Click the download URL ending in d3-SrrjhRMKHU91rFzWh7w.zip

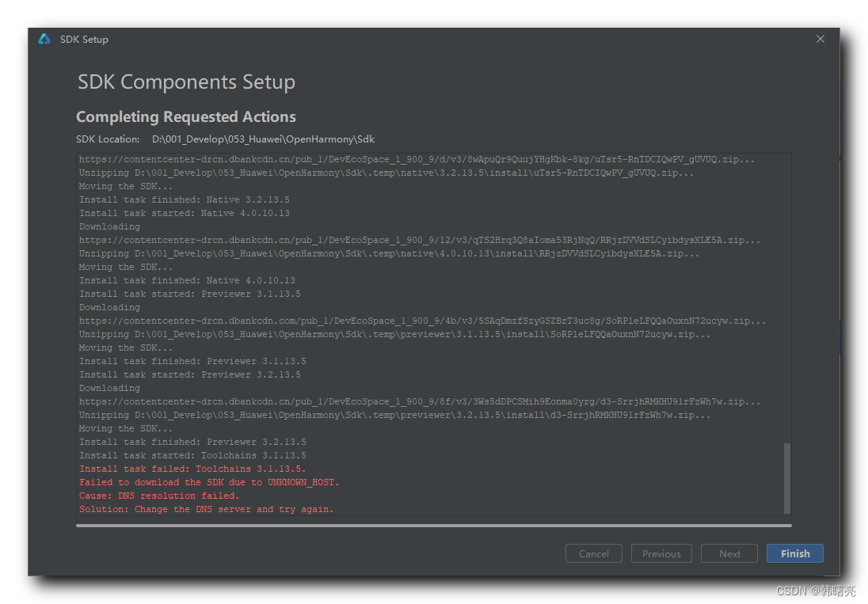420,401
